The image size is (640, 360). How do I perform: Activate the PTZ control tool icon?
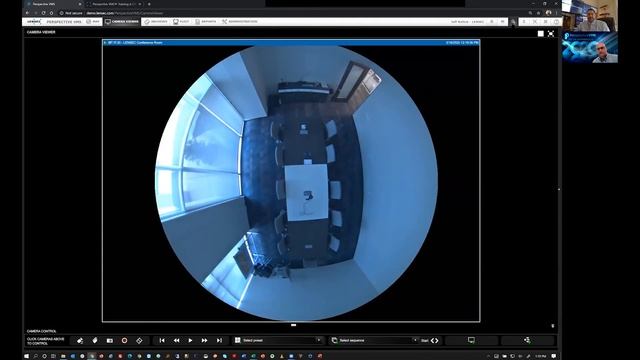[x=80, y=340]
